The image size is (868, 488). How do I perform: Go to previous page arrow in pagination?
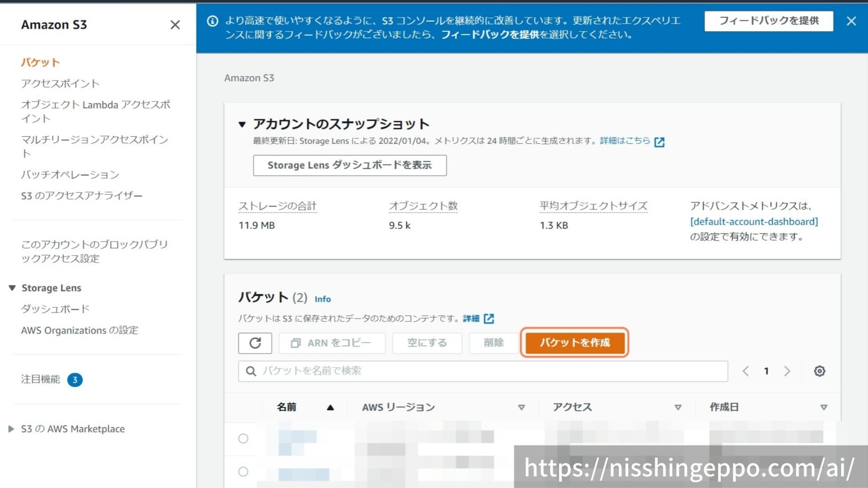[746, 371]
